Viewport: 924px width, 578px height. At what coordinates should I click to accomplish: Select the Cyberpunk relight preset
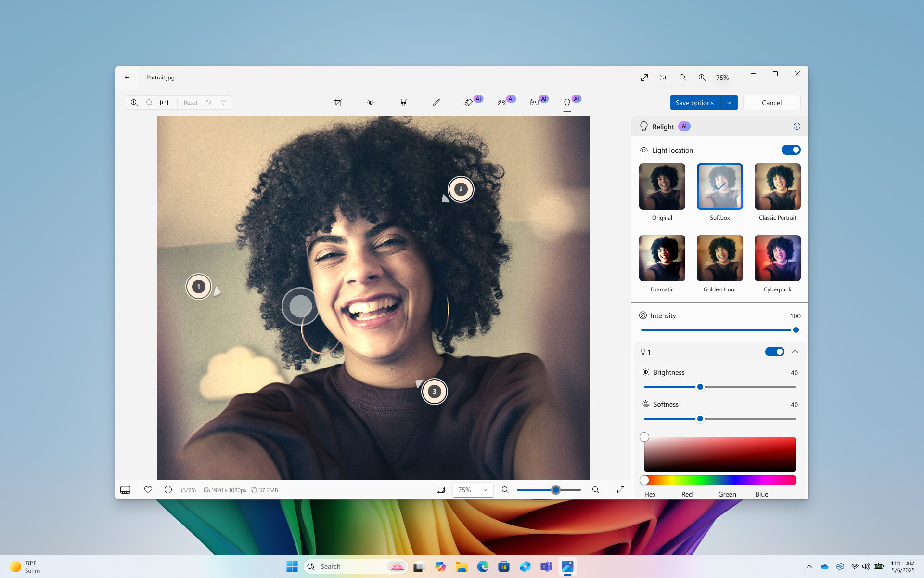pos(777,258)
